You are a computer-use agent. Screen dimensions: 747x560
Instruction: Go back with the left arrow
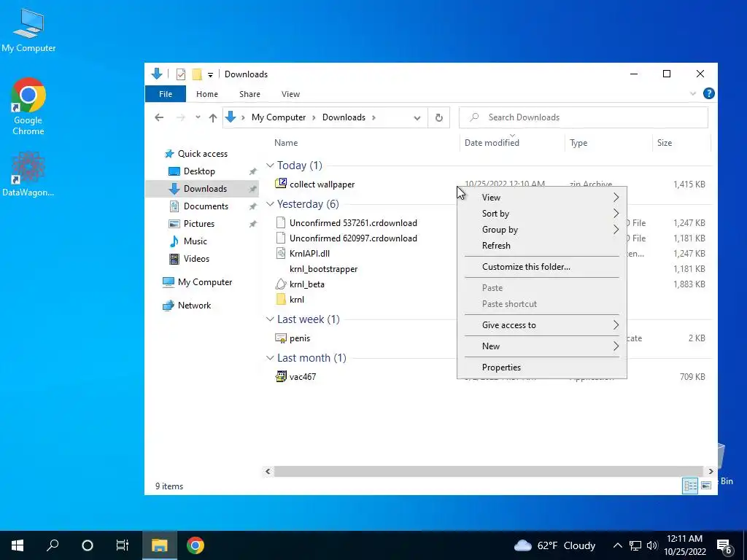click(x=159, y=117)
